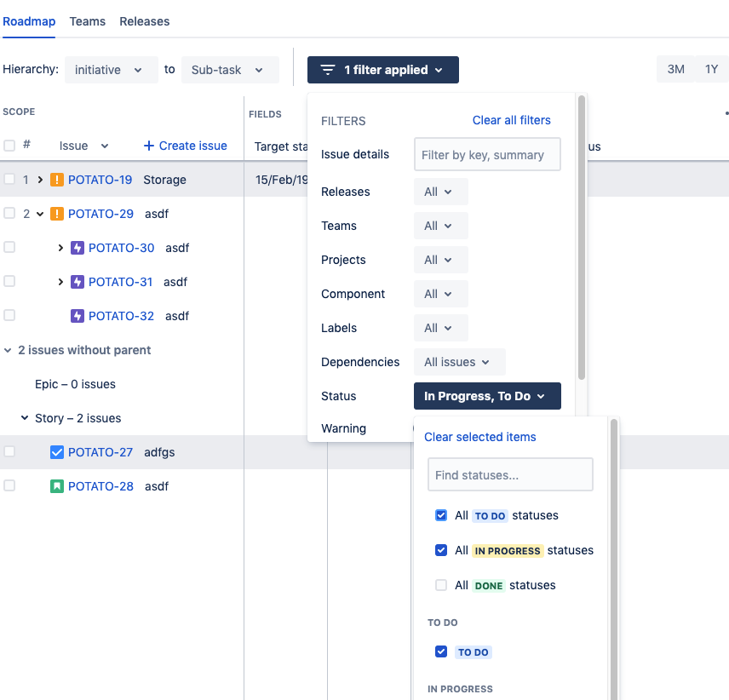Switch to the Teams tab

coord(87,21)
